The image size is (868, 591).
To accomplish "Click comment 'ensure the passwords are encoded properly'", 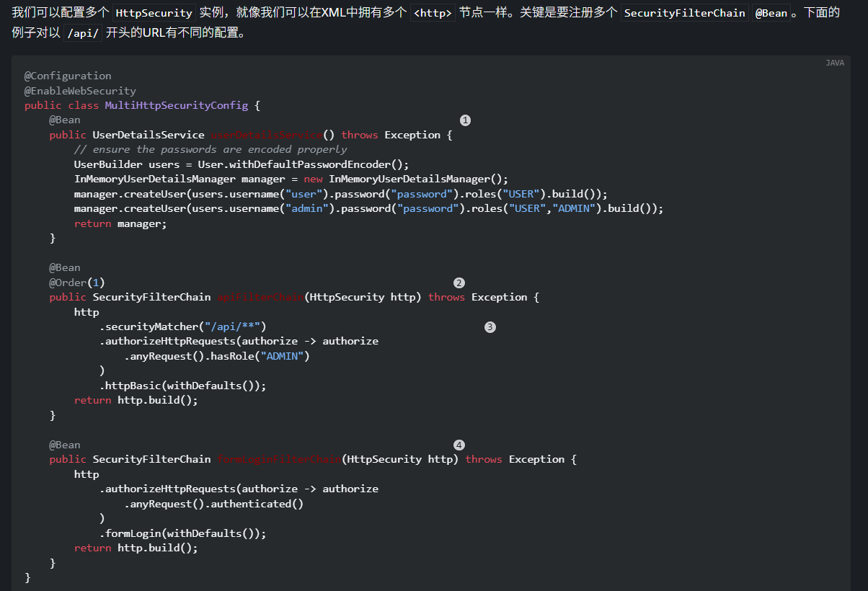I will pos(211,149).
